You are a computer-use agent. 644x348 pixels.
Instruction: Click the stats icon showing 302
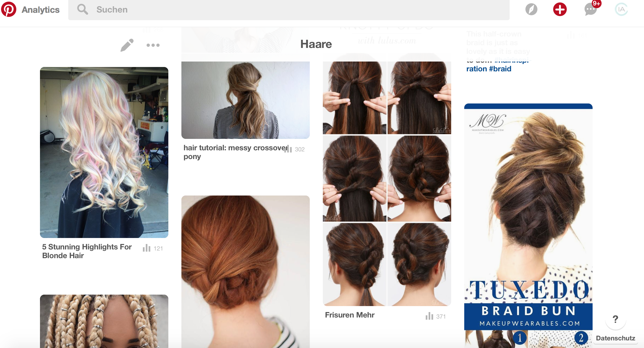click(288, 149)
